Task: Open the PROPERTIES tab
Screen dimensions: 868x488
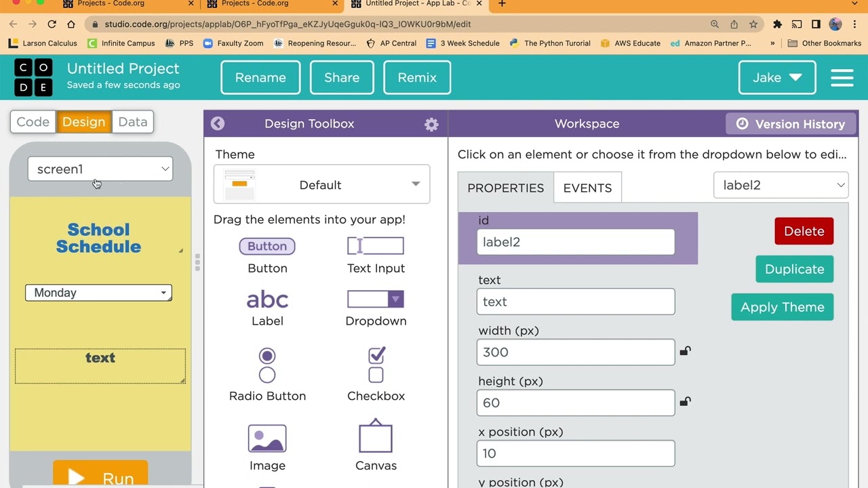Action: (506, 188)
